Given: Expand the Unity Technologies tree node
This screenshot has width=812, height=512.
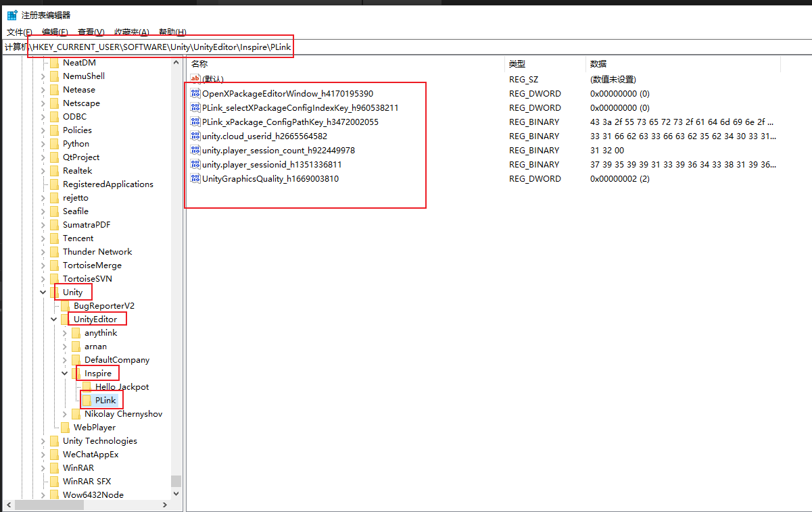Looking at the screenshot, I should [x=43, y=441].
